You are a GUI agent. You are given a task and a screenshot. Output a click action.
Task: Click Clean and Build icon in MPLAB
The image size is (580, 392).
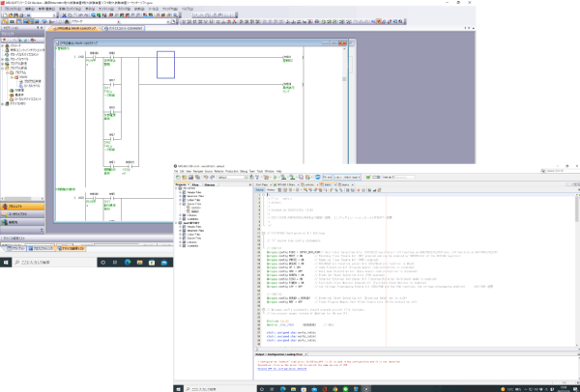click(267, 178)
